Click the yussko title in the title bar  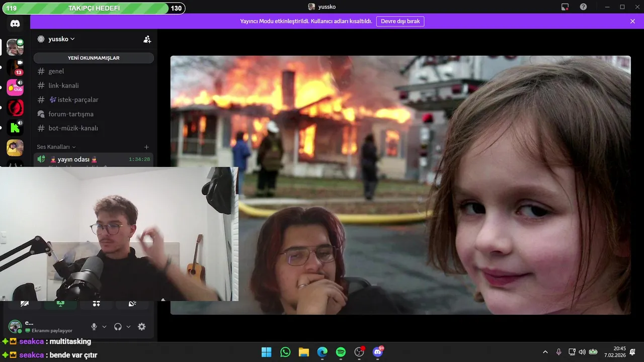point(327,7)
